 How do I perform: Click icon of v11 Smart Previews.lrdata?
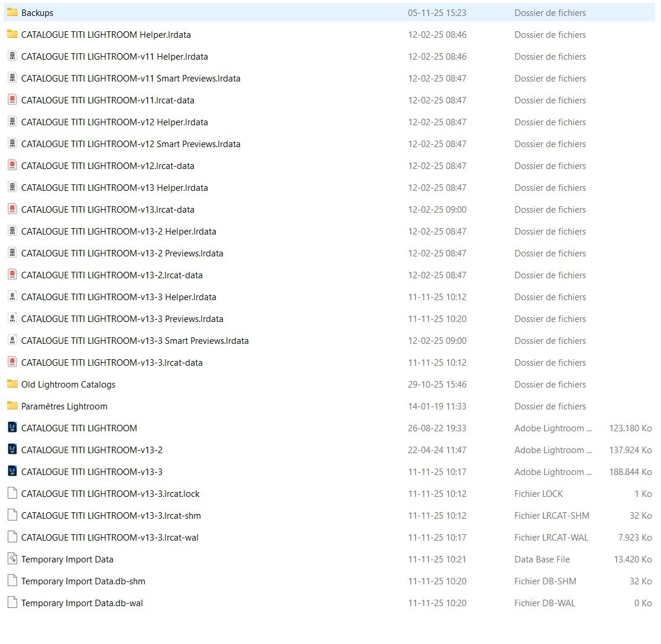click(12, 78)
